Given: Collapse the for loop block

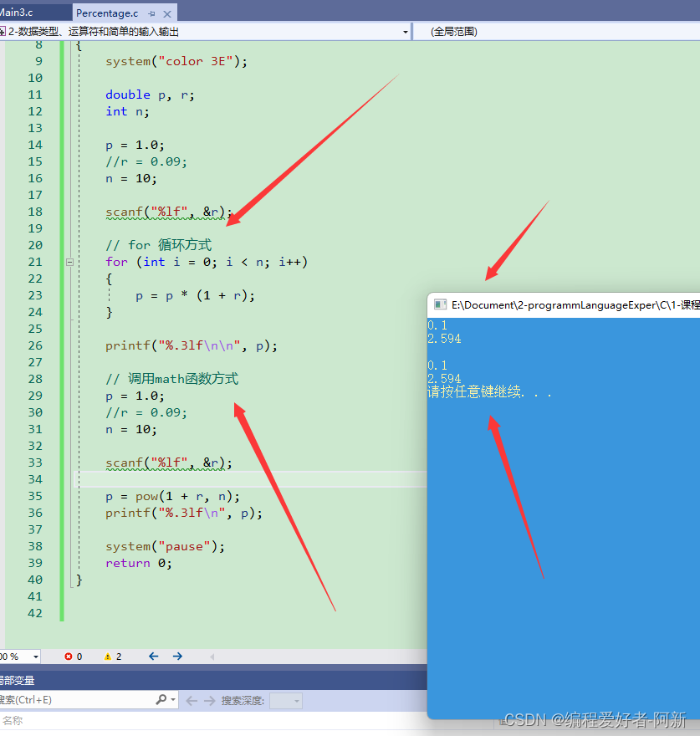Looking at the screenshot, I should (69, 262).
